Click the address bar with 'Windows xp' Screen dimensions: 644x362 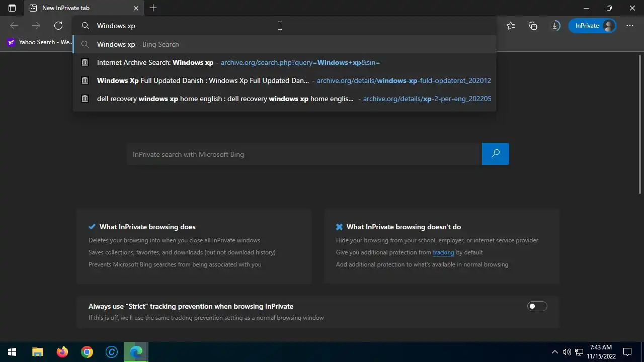(x=284, y=26)
